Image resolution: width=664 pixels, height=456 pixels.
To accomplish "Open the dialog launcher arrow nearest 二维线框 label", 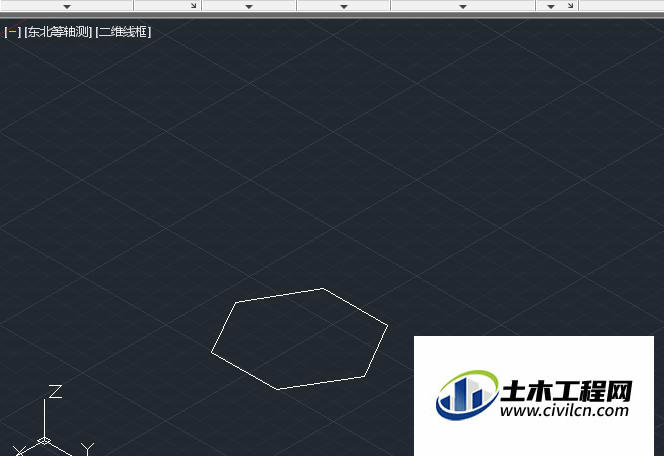I will click(x=194, y=6).
